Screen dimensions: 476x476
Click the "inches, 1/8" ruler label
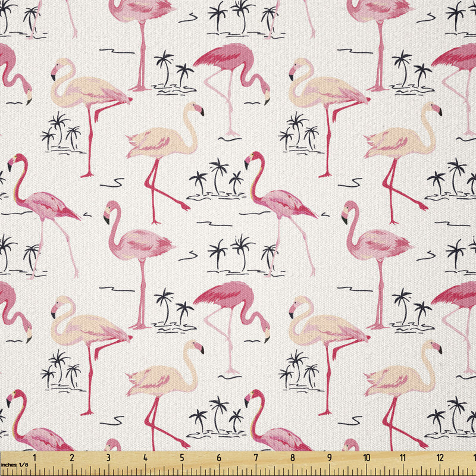click(14, 465)
